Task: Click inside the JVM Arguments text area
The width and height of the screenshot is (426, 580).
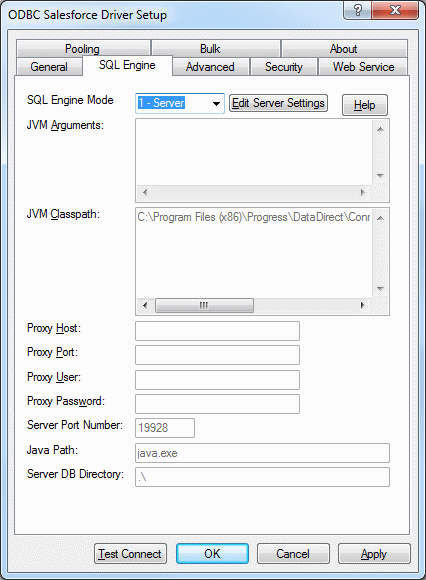Action: click(254, 152)
